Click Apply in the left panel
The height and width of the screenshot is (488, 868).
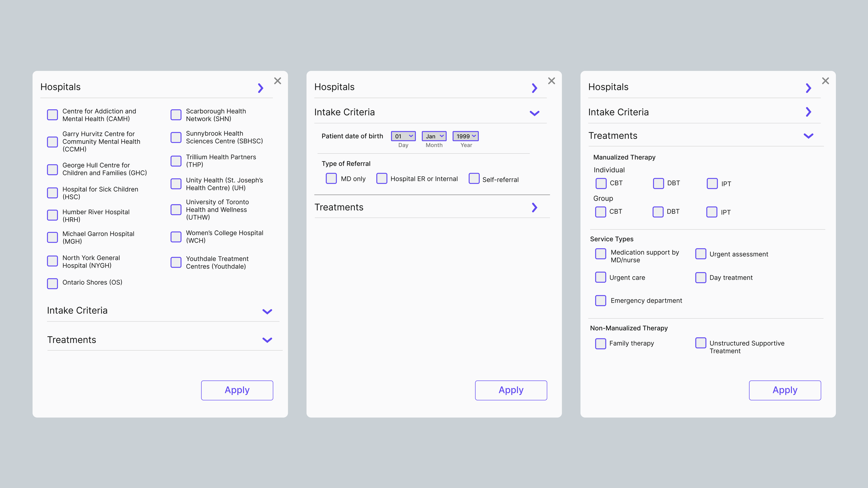tap(237, 390)
